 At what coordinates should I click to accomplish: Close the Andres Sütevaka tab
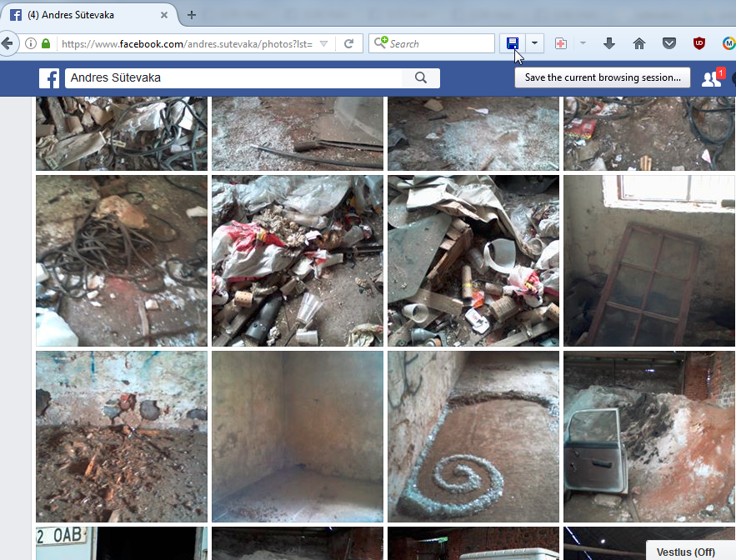(164, 15)
